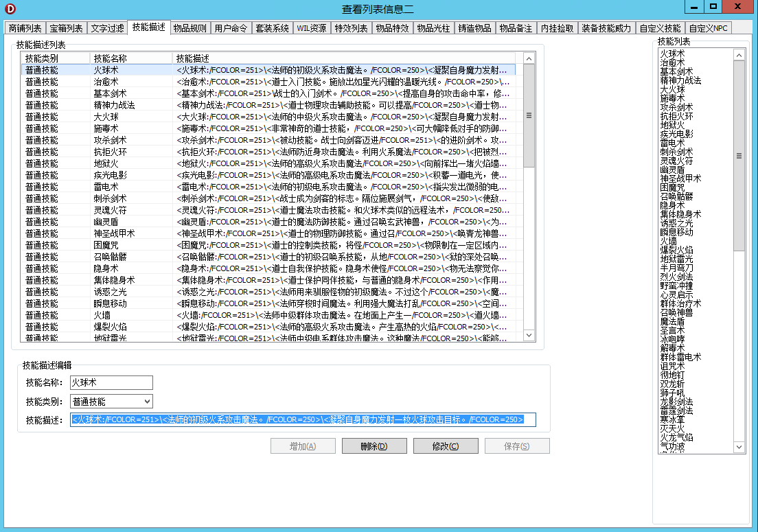Open the 装备技能威力 tab
The image size is (758, 532).
[606, 28]
